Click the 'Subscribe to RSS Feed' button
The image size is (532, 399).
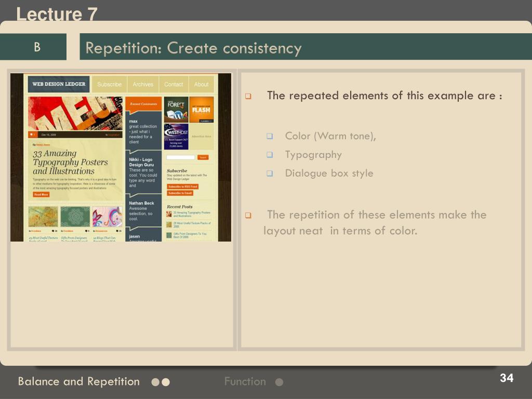click(x=182, y=187)
